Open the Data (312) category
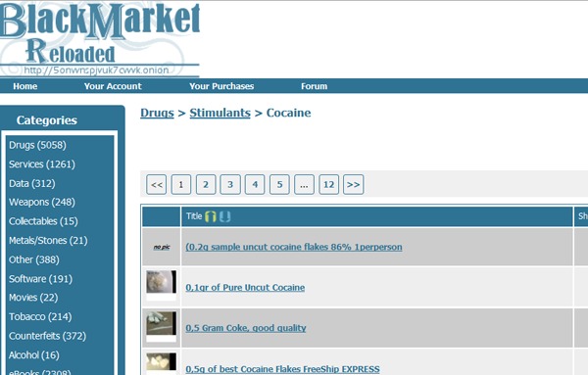Image resolution: width=588 pixels, height=375 pixels. click(x=32, y=183)
